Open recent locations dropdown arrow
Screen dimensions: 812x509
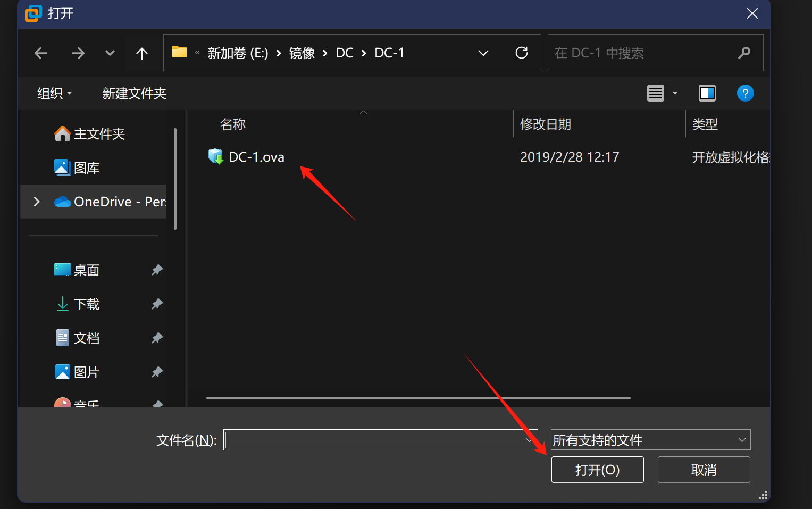click(110, 53)
